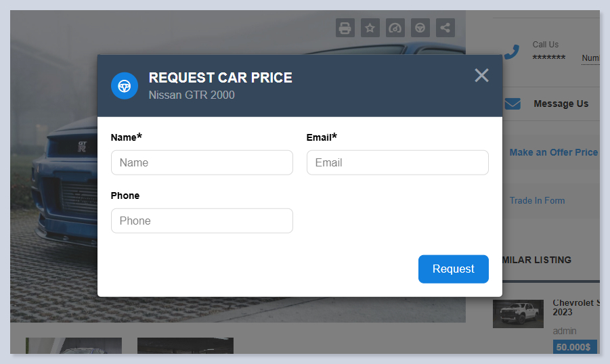Select the first gallery thumbnail below the photo
The image size is (610, 364).
click(x=74, y=346)
